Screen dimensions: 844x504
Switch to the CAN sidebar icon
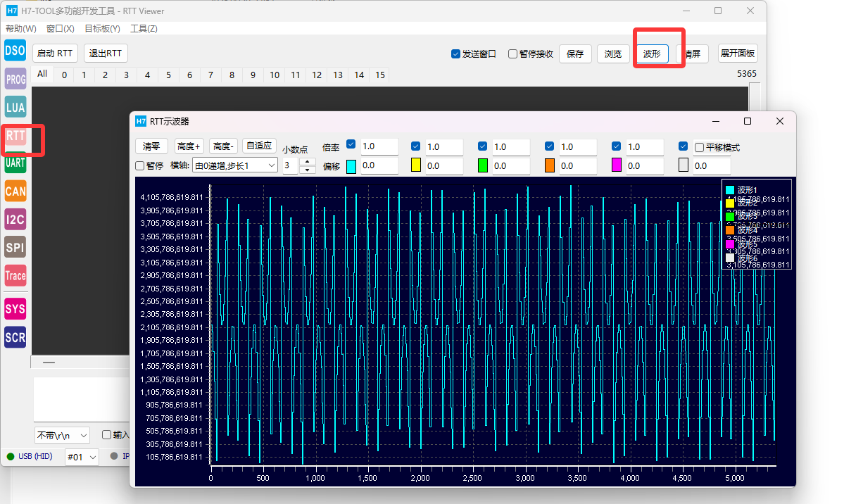click(15, 191)
